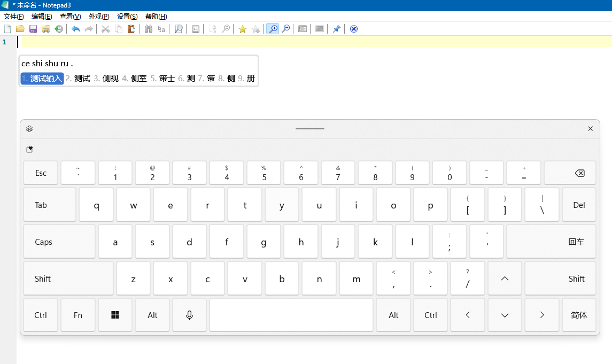Viewport: 612px width, 364px height.
Task: Tap the up arrow key
Action: [x=505, y=278]
